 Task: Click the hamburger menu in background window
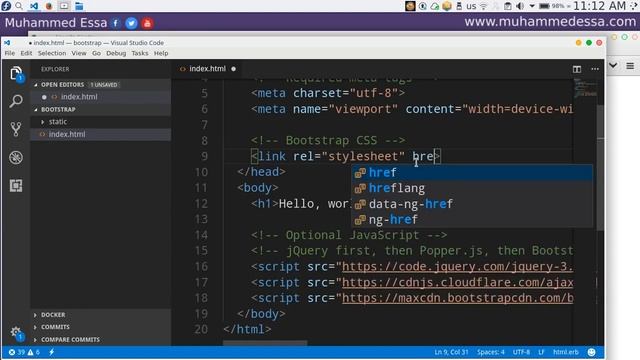[630, 65]
